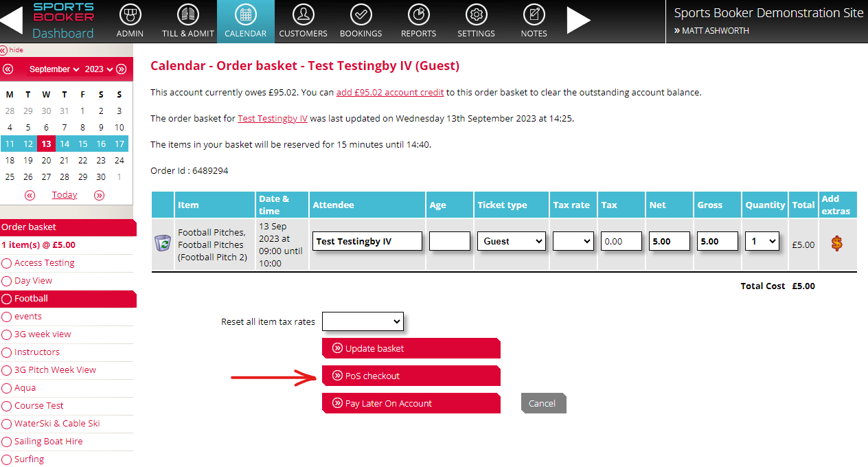Click the Tax amount field showing 0.00
Viewport: 868px width, 467px height.
(x=621, y=241)
